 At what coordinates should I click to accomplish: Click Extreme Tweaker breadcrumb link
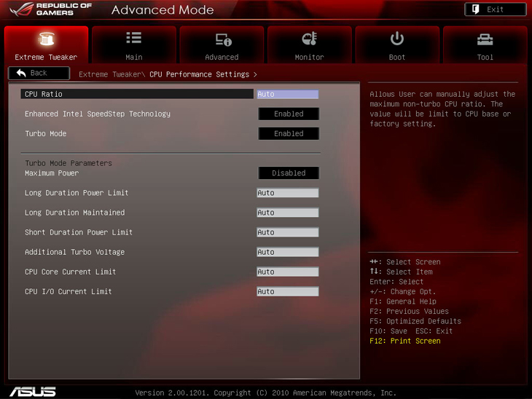coord(109,74)
